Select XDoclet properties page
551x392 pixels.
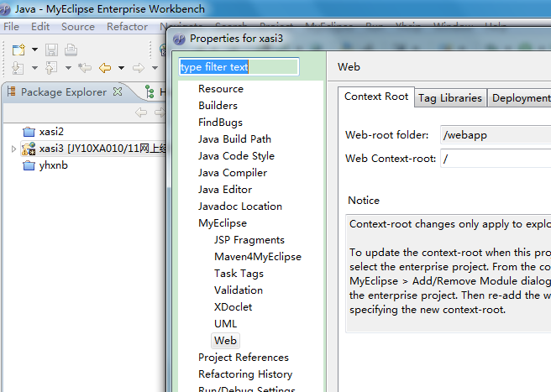click(x=233, y=307)
